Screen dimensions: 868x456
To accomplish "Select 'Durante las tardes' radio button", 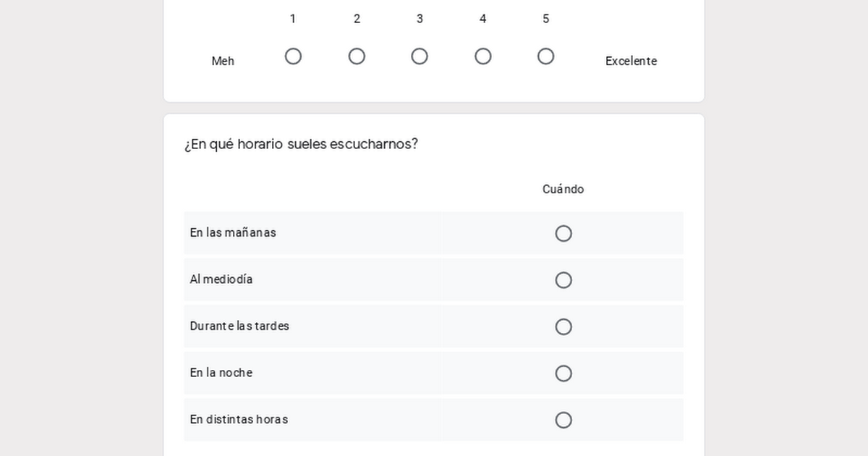I will click(563, 326).
